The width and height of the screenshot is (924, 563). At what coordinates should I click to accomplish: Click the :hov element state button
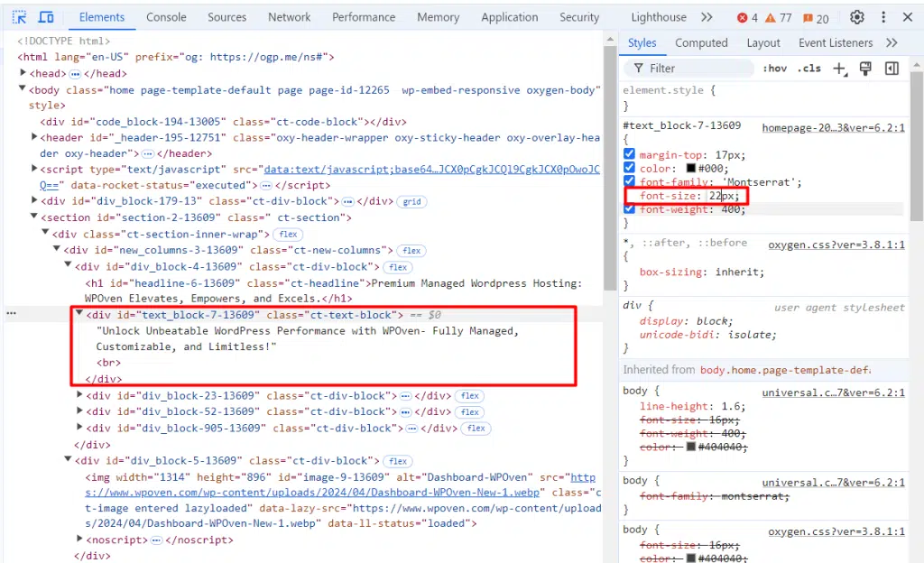click(x=774, y=69)
